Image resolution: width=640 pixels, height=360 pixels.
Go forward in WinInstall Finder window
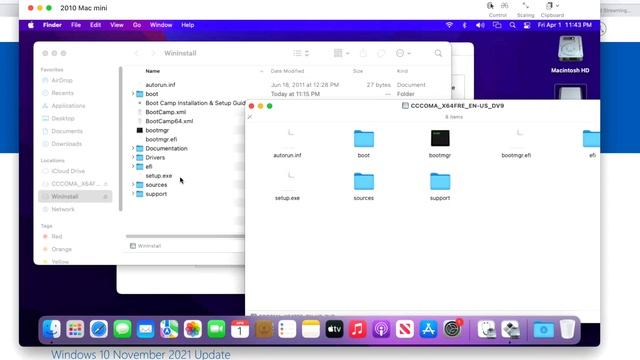153,53
